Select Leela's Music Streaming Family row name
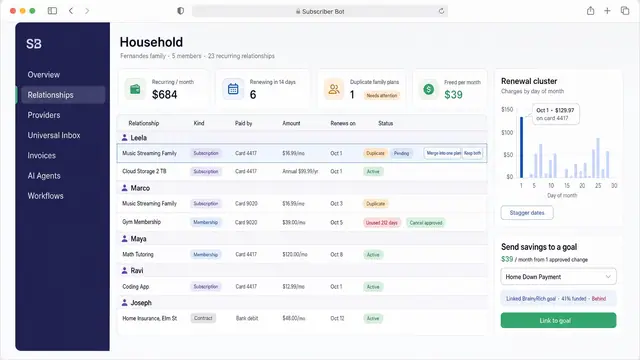The height and width of the screenshot is (360, 640). pyautogui.click(x=149, y=153)
